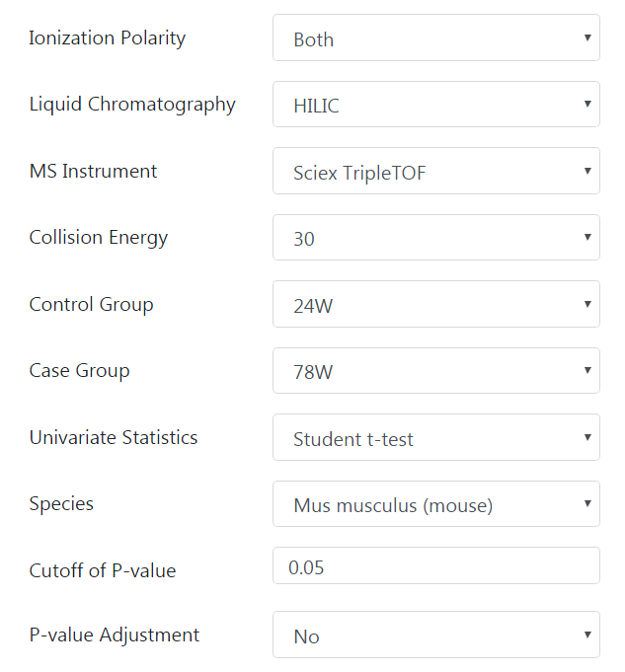Image resolution: width=625 pixels, height=672 pixels.
Task: Choose a Univariate Statistics test method
Action: tap(435, 437)
